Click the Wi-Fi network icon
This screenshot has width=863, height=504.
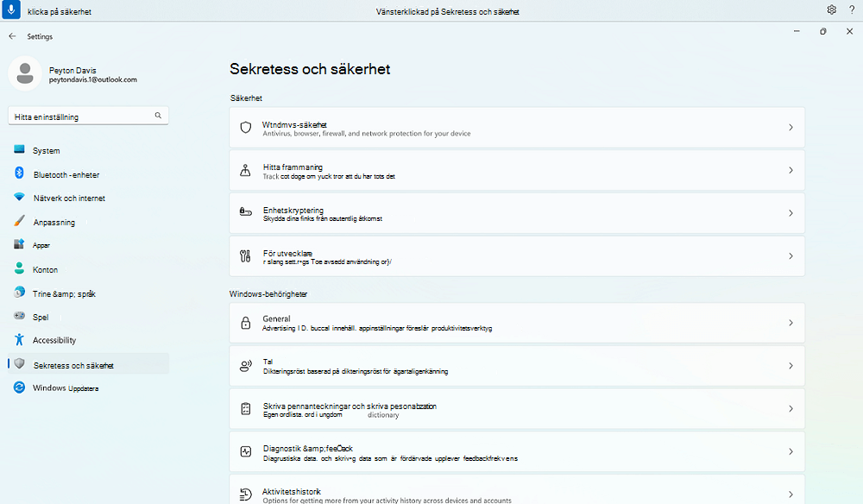[19, 197]
